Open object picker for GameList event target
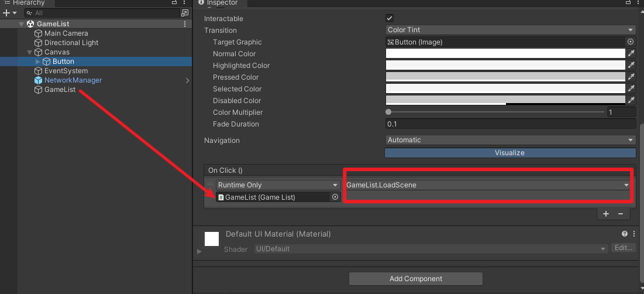The height and width of the screenshot is (294, 644). (335, 197)
